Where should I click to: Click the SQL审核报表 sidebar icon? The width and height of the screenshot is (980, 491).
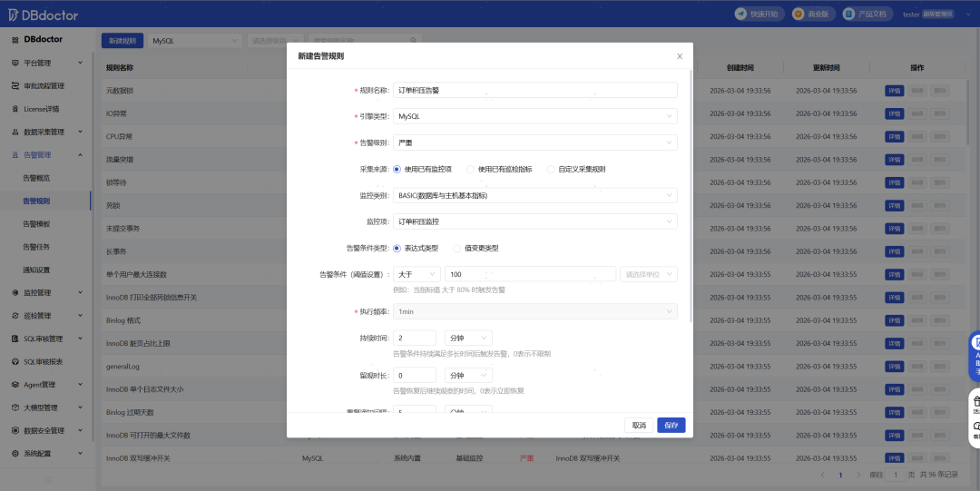tap(15, 361)
